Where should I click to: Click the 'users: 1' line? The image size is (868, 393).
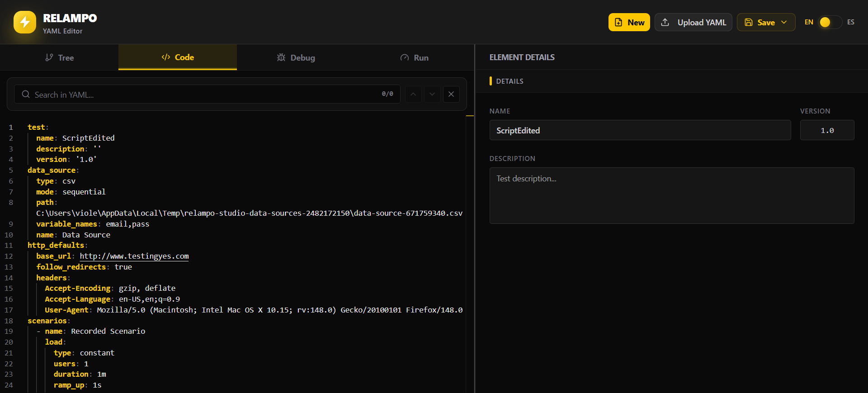(x=71, y=364)
